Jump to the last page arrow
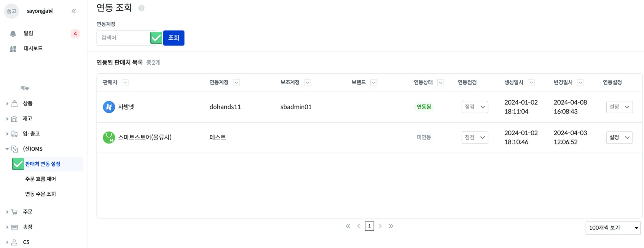Viewport: 644px width, 248px height. click(391, 226)
